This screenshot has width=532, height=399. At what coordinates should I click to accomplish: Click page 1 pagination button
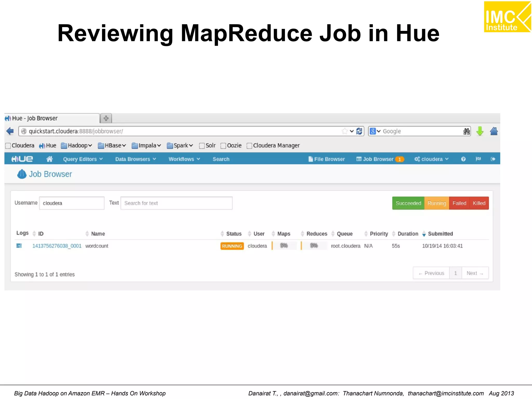[455, 273]
